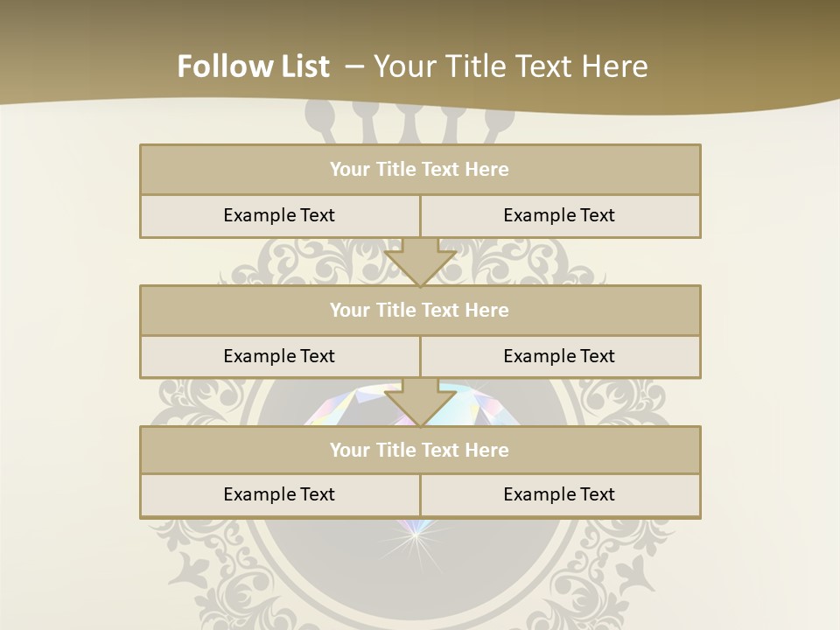The width and height of the screenshot is (840, 630).
Task: Click the first downward arrow between blocks
Action: tap(420, 262)
